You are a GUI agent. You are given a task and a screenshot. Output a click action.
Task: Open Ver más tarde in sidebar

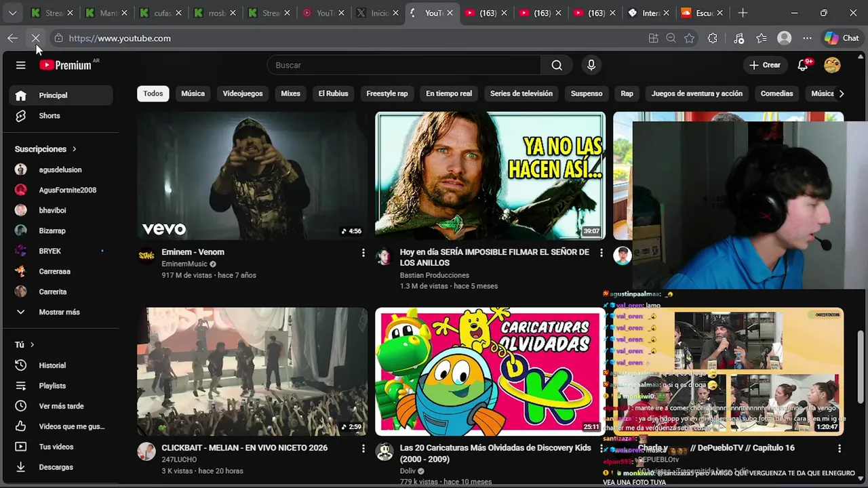point(62,406)
